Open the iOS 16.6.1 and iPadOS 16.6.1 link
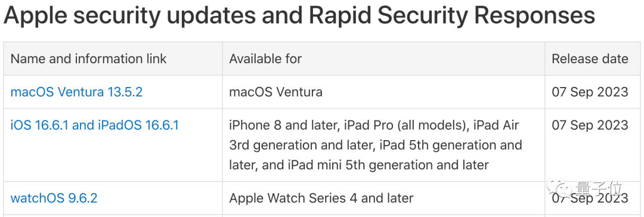 (x=94, y=125)
